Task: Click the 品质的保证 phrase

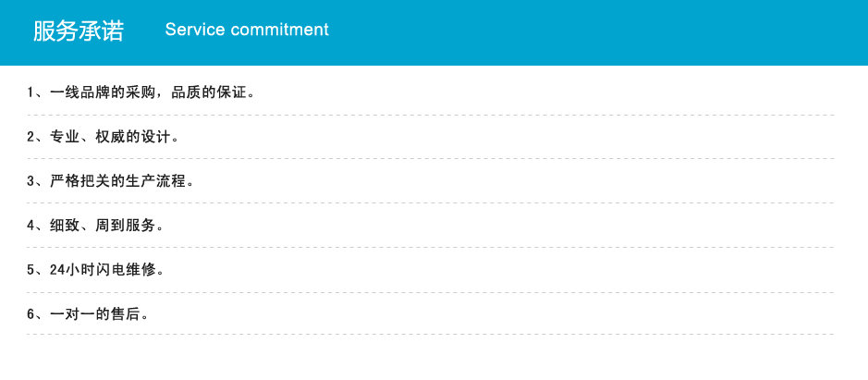Action: (209, 92)
